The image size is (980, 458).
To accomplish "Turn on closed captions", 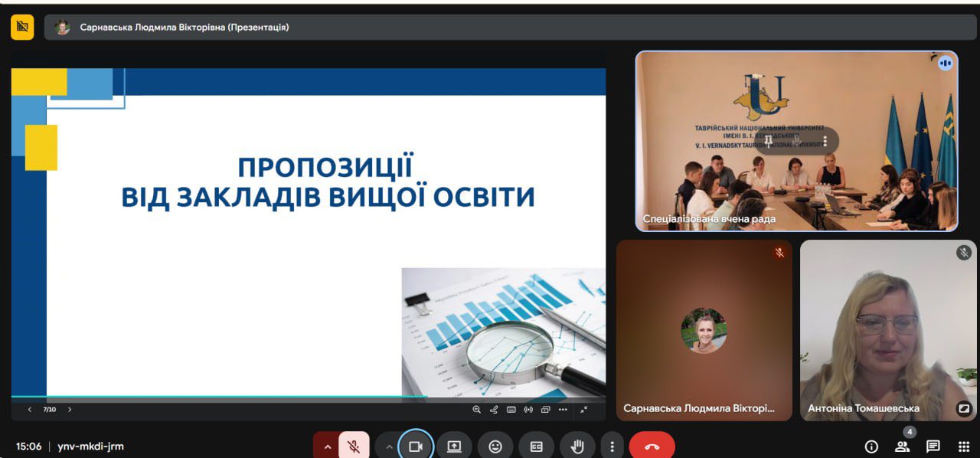I will point(536,447).
